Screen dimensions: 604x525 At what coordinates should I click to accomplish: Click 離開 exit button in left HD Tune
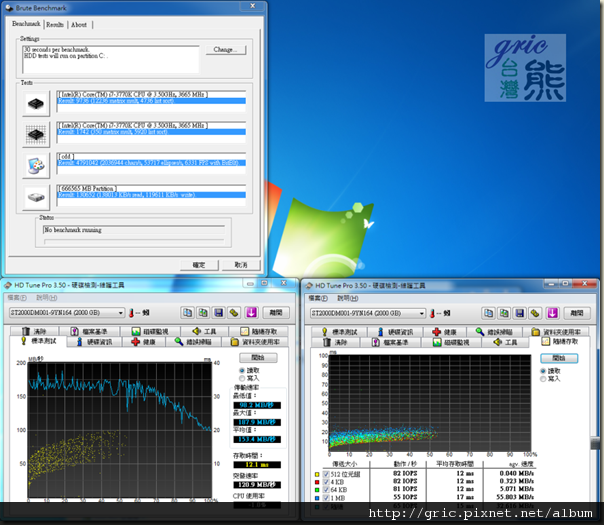tap(276, 313)
